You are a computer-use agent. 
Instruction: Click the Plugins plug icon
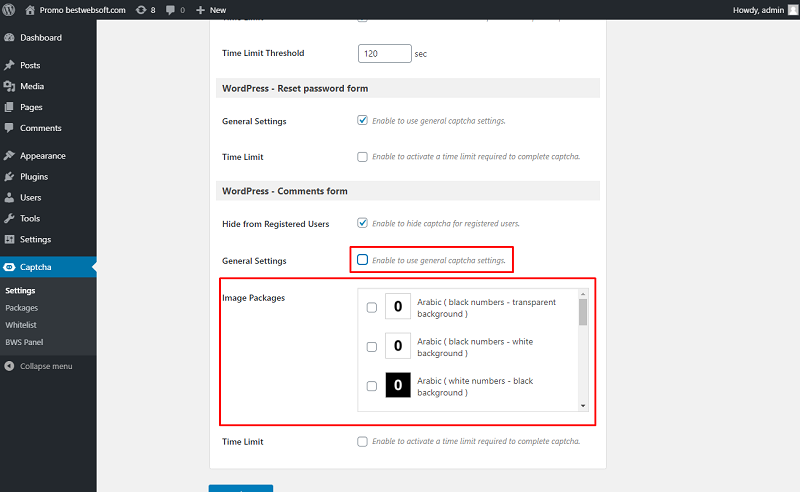(x=9, y=177)
